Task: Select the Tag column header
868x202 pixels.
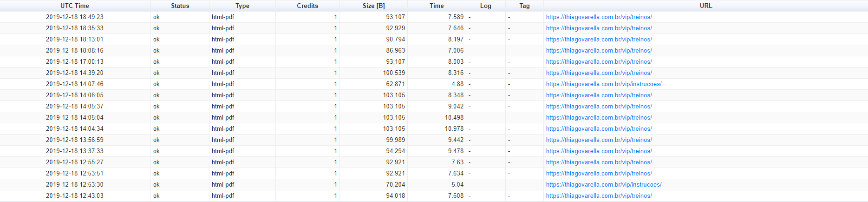Action: (524, 6)
